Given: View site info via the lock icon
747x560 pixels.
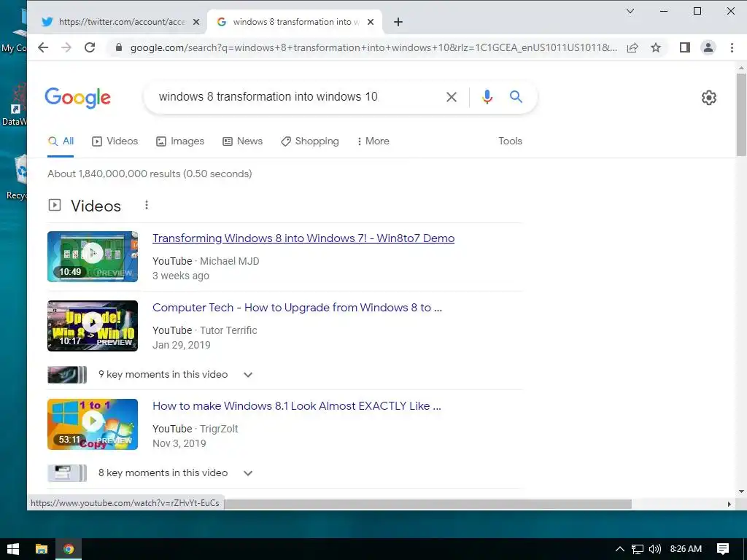Looking at the screenshot, I should [119, 47].
